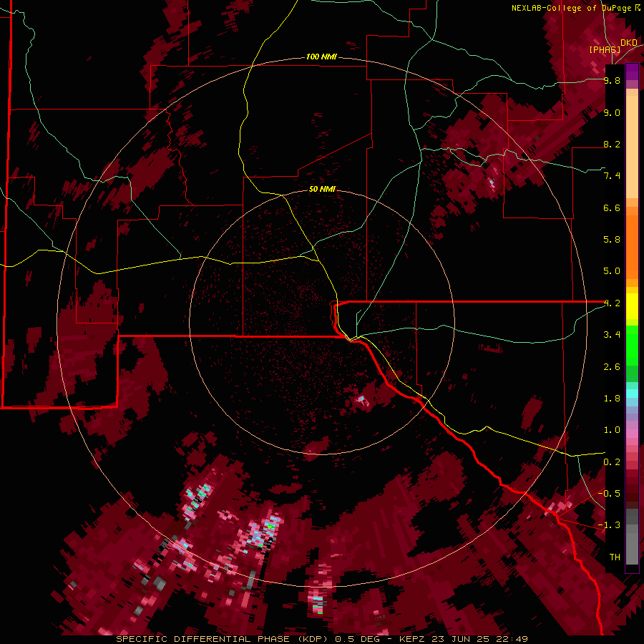Select the DKD label near the legend
Viewport: 644px width, 644px height.
coord(629,43)
